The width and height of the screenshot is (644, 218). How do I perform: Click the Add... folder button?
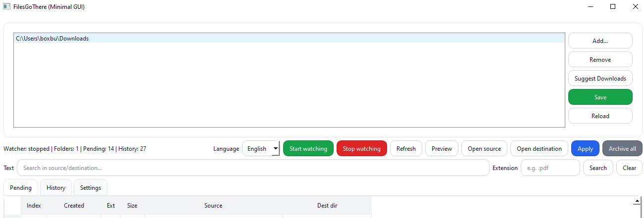tap(600, 41)
